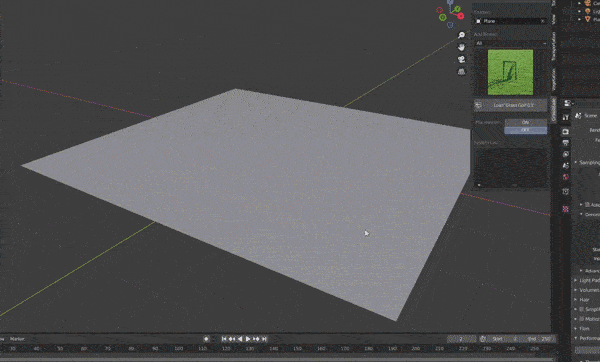Open the Tool properties wrench icon
This screenshot has width=600, height=362.
click(566, 117)
